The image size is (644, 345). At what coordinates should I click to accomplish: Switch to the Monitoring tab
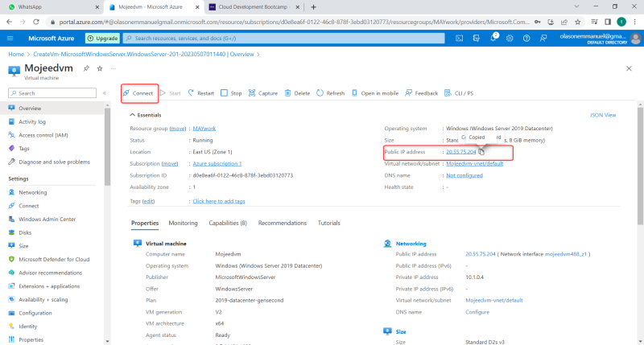click(184, 223)
